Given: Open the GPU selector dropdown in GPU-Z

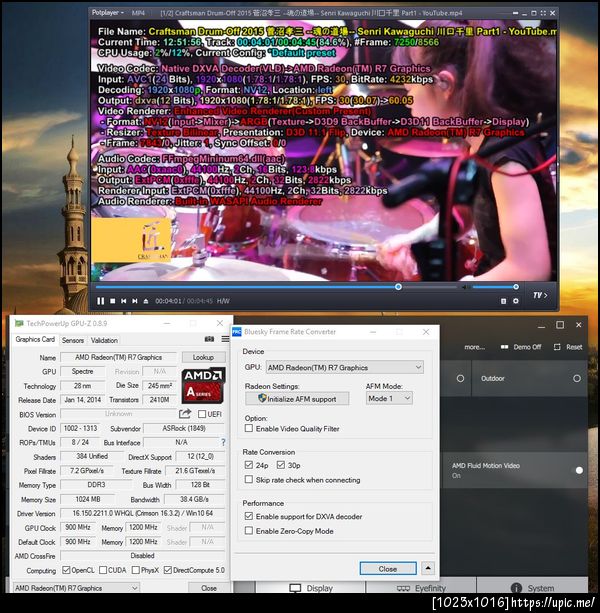Looking at the screenshot, I should 76,588.
